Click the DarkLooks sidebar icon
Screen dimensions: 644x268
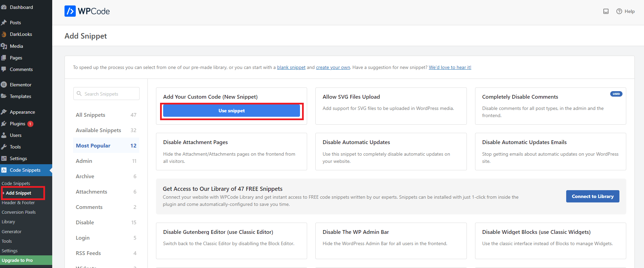pyautogui.click(x=4, y=34)
